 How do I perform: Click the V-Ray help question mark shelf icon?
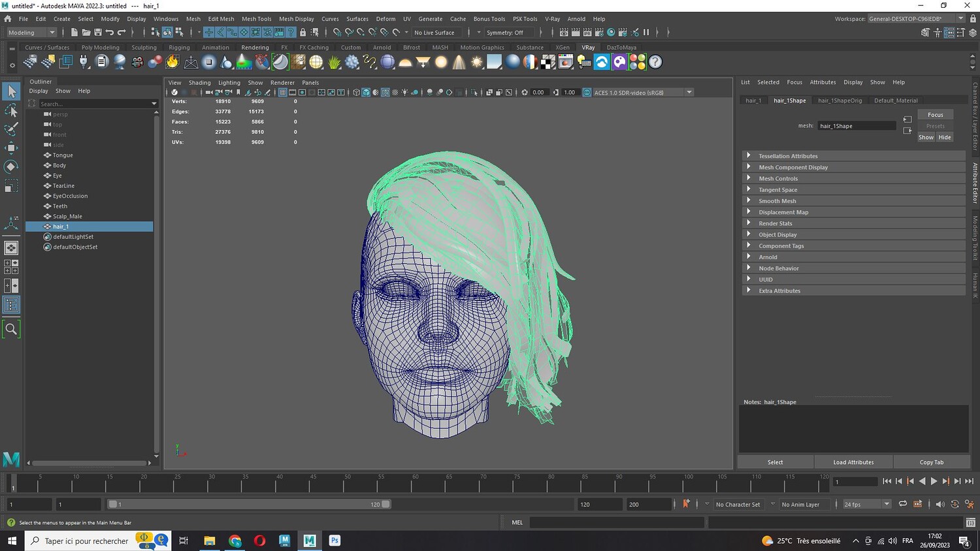(655, 62)
